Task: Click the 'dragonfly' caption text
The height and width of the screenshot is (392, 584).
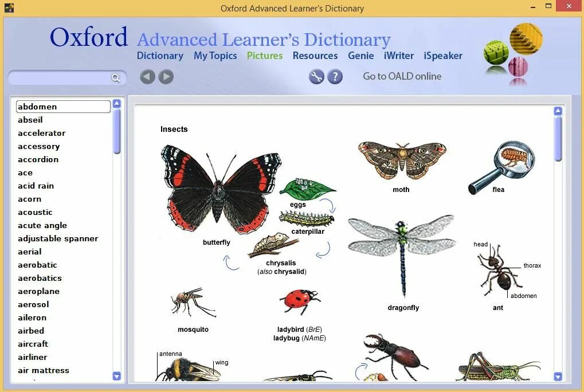Action: point(403,308)
